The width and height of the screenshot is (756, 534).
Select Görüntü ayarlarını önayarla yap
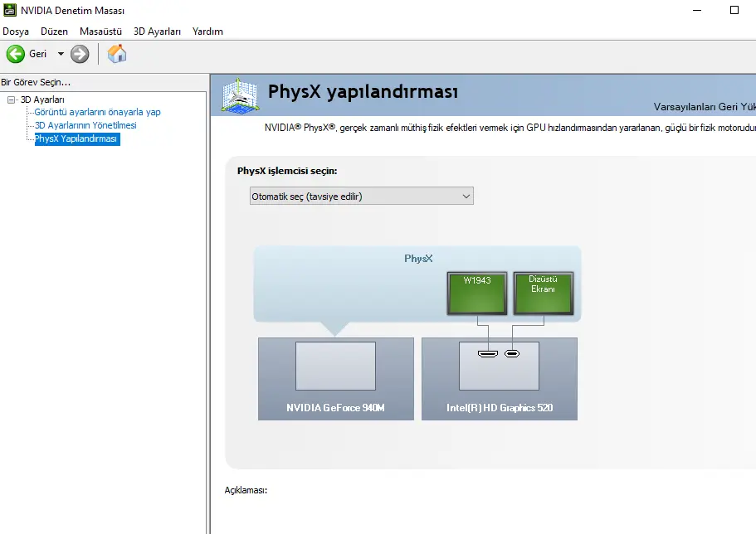coord(97,112)
